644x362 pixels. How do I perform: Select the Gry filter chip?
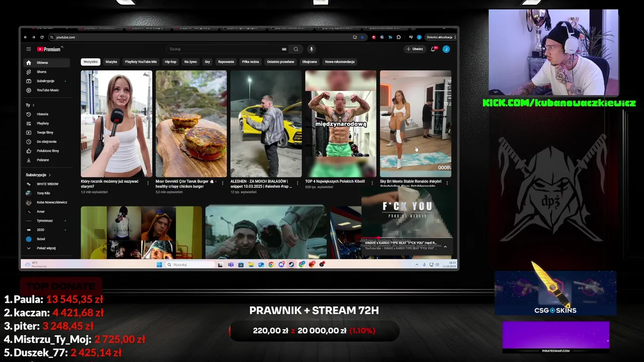(207, 62)
